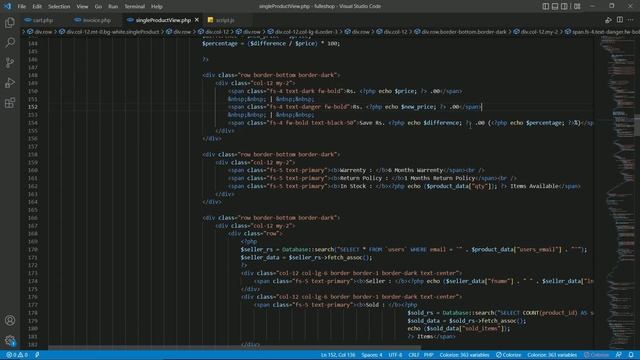Image resolution: width=640 pixels, height=360 pixels.
Task: Click line number 152 in gutter
Action: tap(33, 107)
